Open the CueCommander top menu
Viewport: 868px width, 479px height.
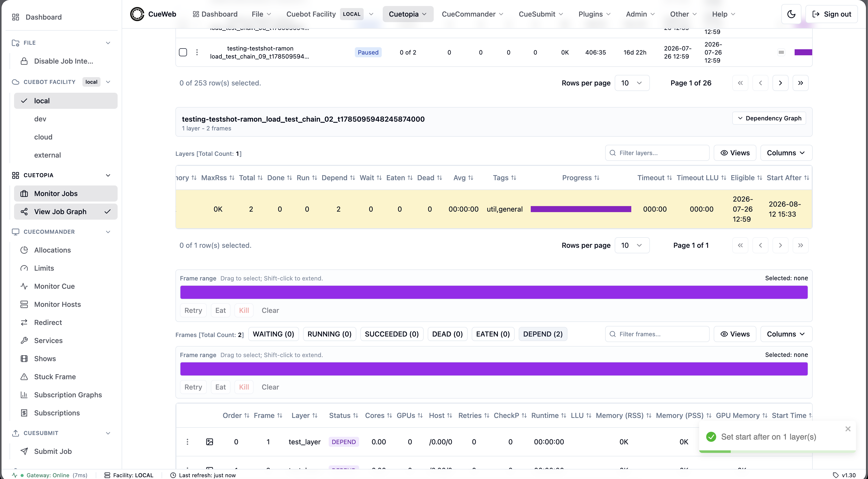coord(472,14)
